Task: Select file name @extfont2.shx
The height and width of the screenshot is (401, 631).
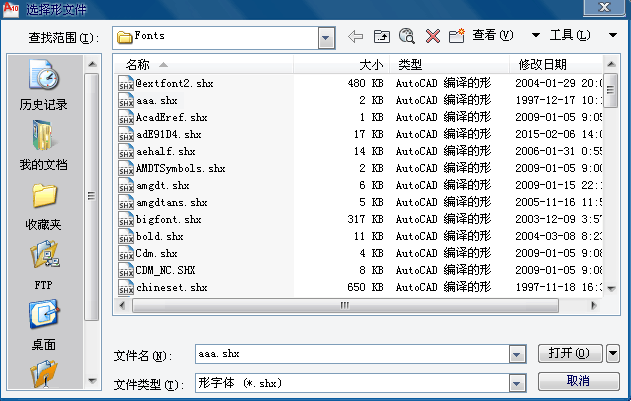Action: (x=174, y=83)
